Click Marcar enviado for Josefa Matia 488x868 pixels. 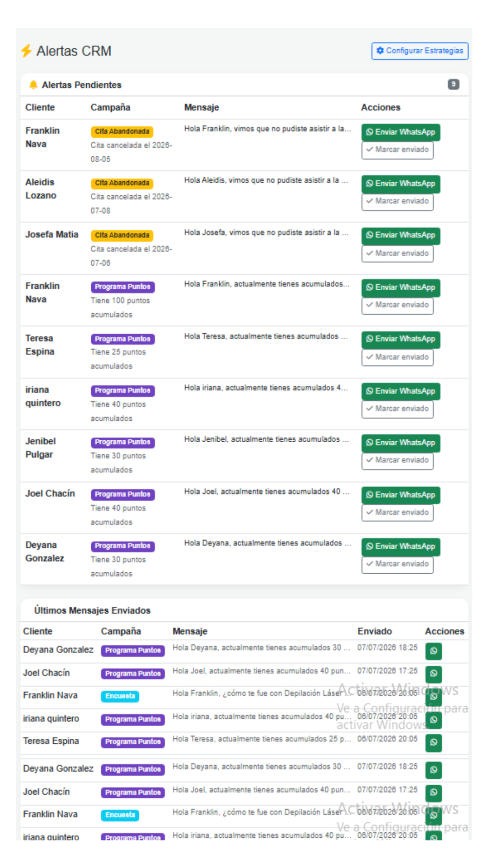[x=398, y=253]
